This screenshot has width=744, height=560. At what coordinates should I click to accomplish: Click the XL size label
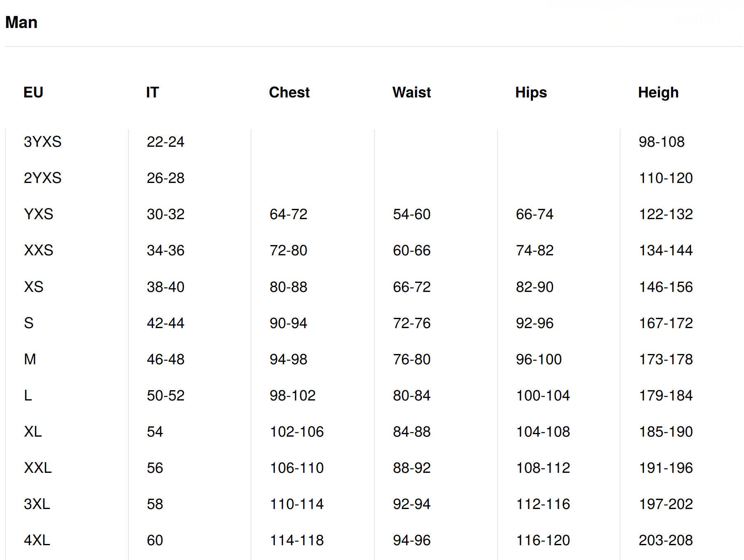[x=33, y=432]
